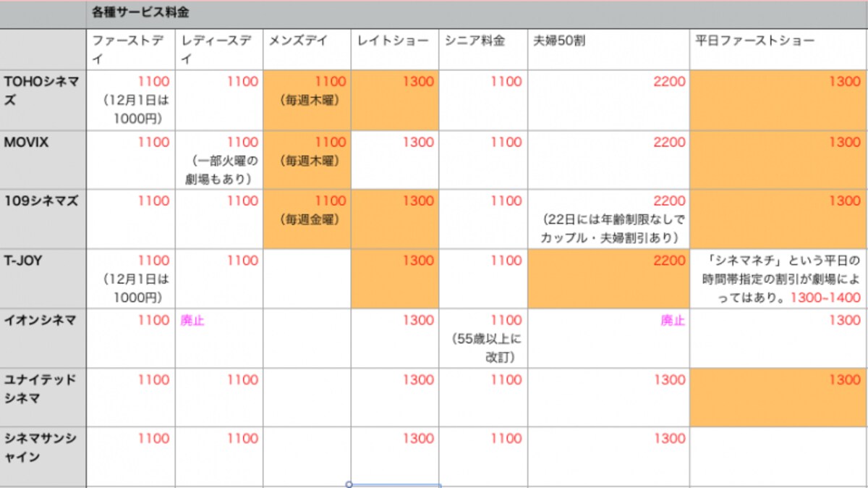The width and height of the screenshot is (868, 488).
Task: Click the レディースデイ column header
Action: [x=219, y=50]
